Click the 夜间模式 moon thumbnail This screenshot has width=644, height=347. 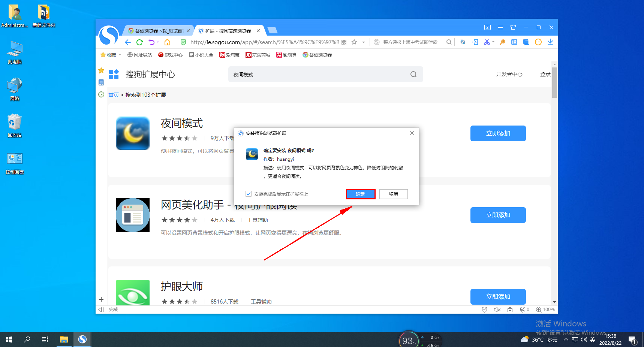tap(133, 133)
